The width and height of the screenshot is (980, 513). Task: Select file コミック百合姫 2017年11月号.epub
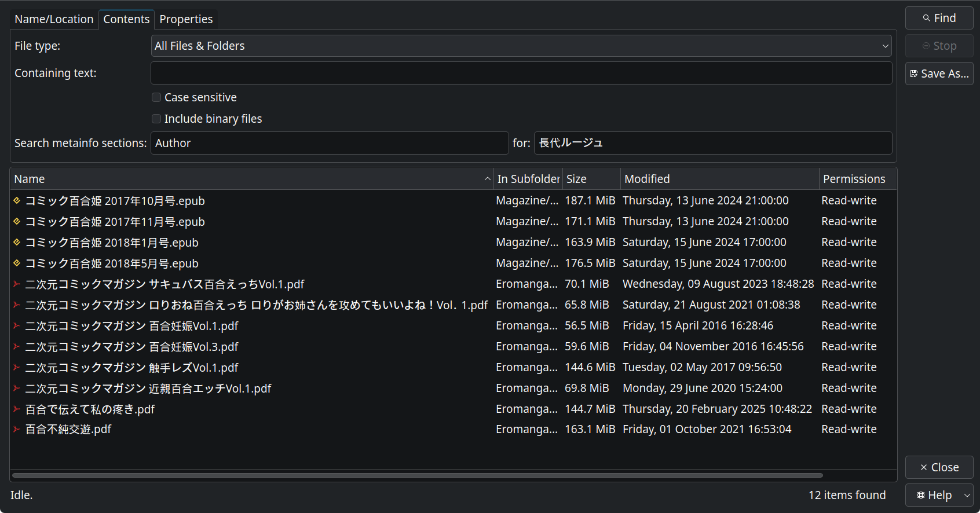coord(115,222)
